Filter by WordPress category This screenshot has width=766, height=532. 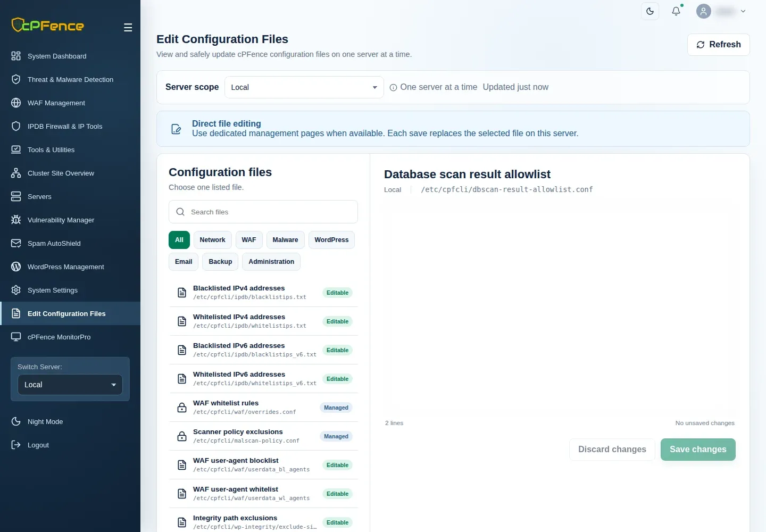pyautogui.click(x=331, y=240)
